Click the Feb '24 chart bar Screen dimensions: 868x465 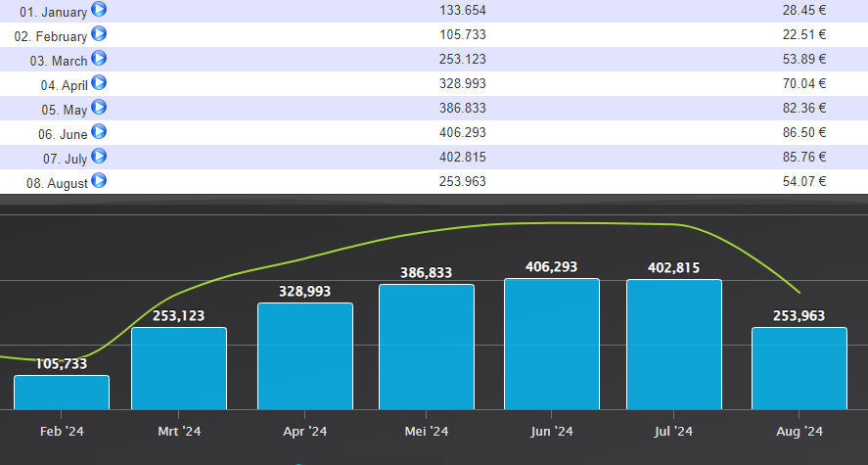click(62, 393)
